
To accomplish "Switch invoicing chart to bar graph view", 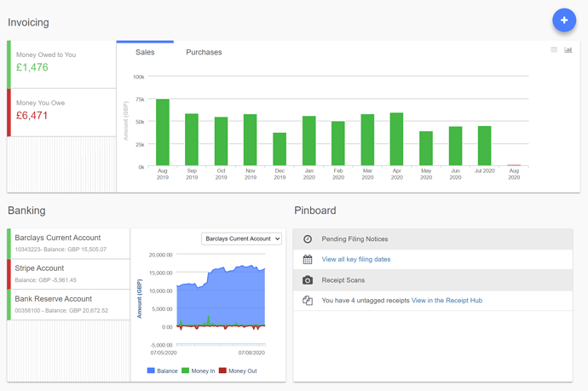I will 568,50.
